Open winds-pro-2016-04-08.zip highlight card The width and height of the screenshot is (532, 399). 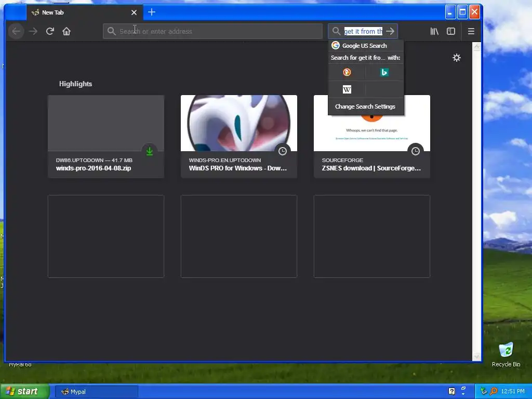pos(106,137)
